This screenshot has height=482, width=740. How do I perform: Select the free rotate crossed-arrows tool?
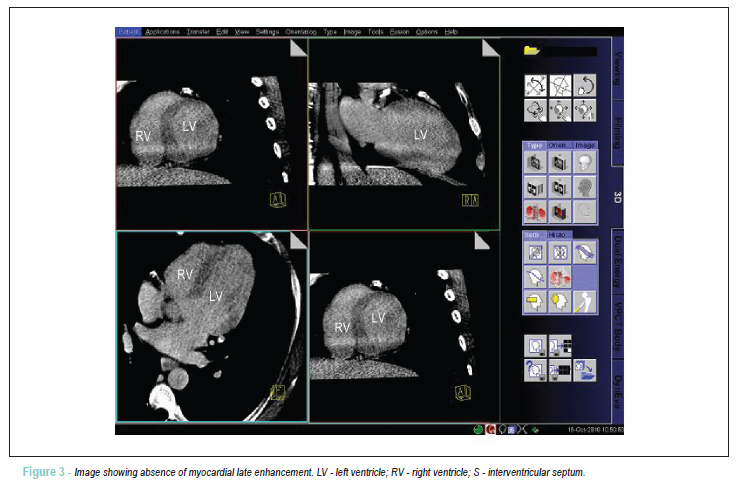(535, 85)
